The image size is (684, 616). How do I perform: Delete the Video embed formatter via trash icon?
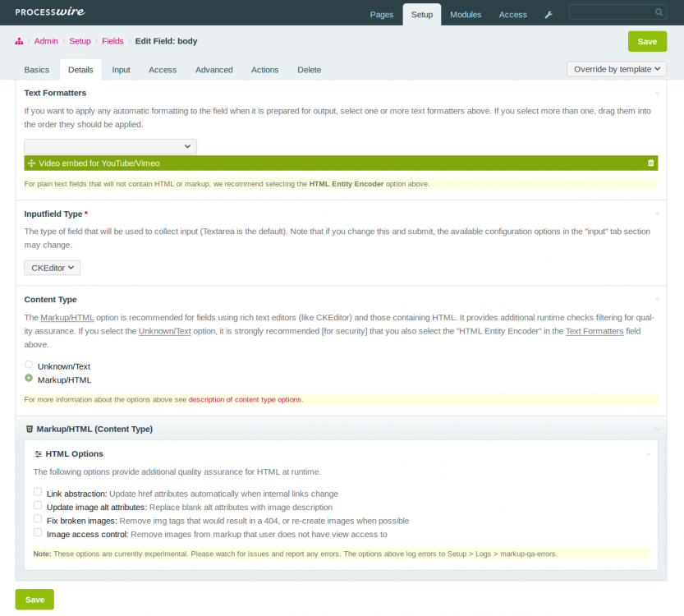(x=651, y=163)
